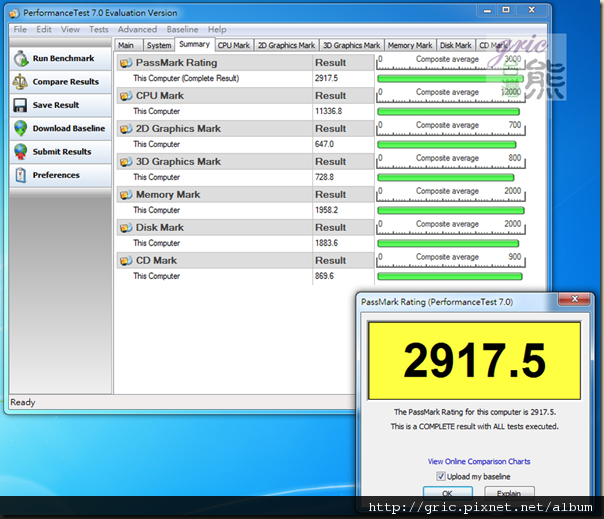
Task: Click the Submit Results button label
Action: (x=62, y=152)
